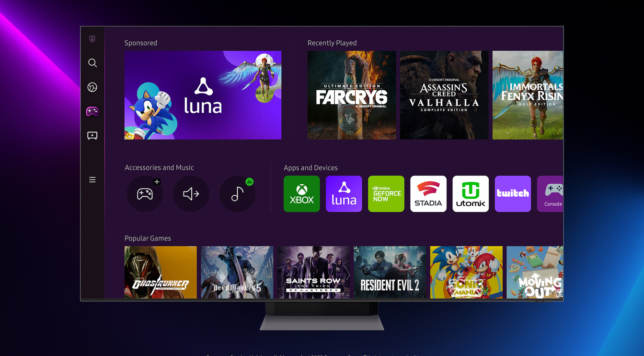Click the Apps and Devices heading
Viewport: 644px width, 356px height.
pyautogui.click(x=310, y=168)
